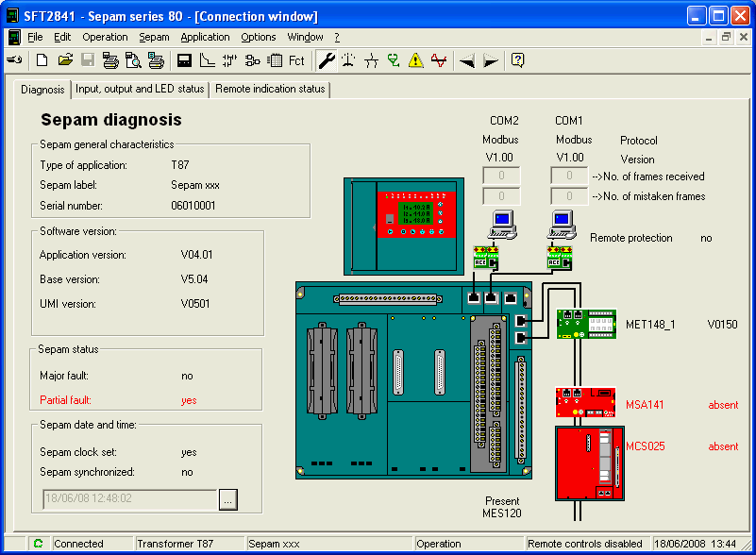This screenshot has height=555, width=756.
Task: Click the measurement antenna-like icon
Action: 348,60
